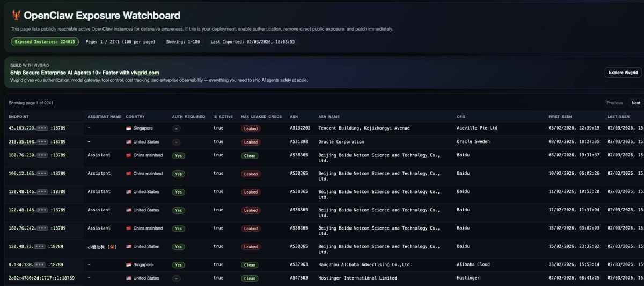Click the ASN_NAME column header
Viewport: 644px width, 286px height.
coord(329,116)
